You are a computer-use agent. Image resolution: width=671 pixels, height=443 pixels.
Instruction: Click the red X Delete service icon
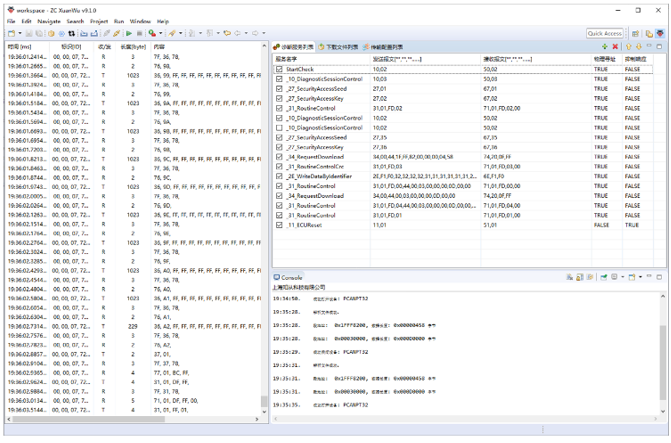click(615, 46)
